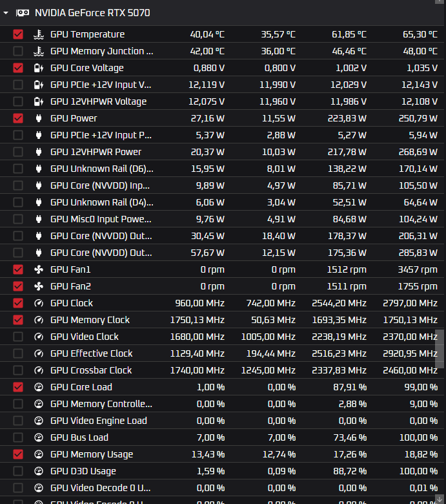Click the plug icon for GPU PCIe +12V Input P...
Viewport: 446px width, 504px height.
click(39, 135)
